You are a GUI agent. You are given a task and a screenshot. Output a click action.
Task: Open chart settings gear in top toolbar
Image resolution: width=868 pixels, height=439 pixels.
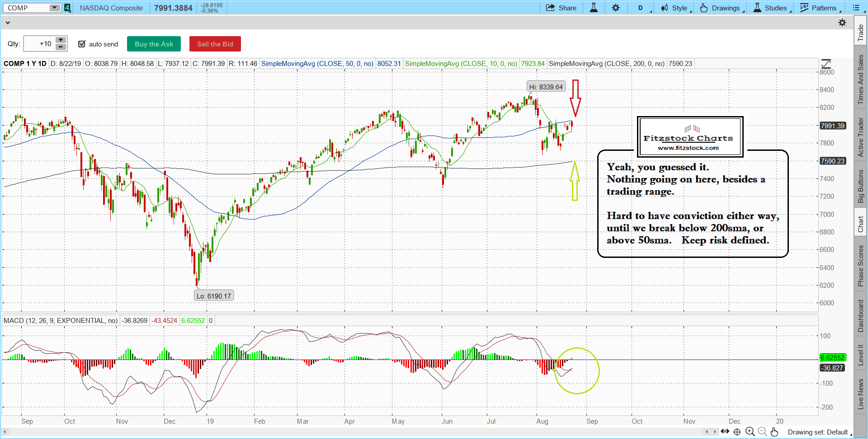(x=616, y=8)
